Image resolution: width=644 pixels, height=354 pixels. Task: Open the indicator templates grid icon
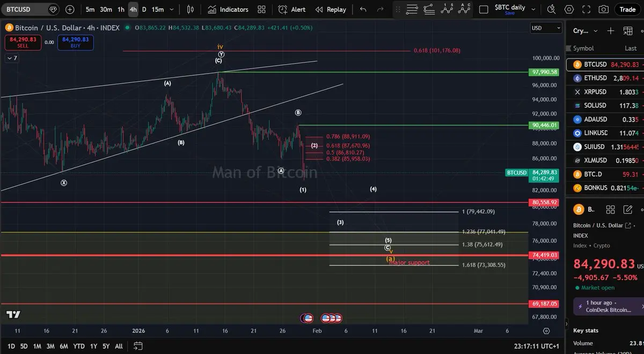[261, 9]
